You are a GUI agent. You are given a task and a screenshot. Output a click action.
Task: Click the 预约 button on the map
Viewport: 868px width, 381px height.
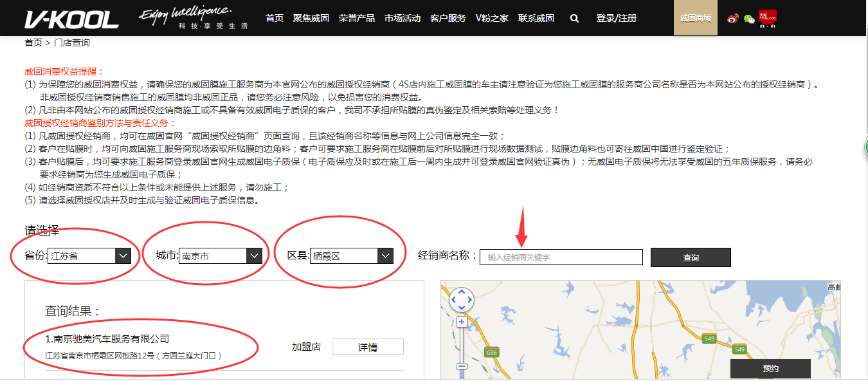[x=770, y=369]
